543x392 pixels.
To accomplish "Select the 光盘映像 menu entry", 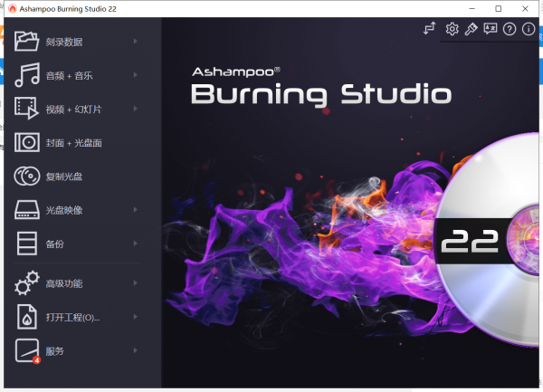I will (64, 210).
